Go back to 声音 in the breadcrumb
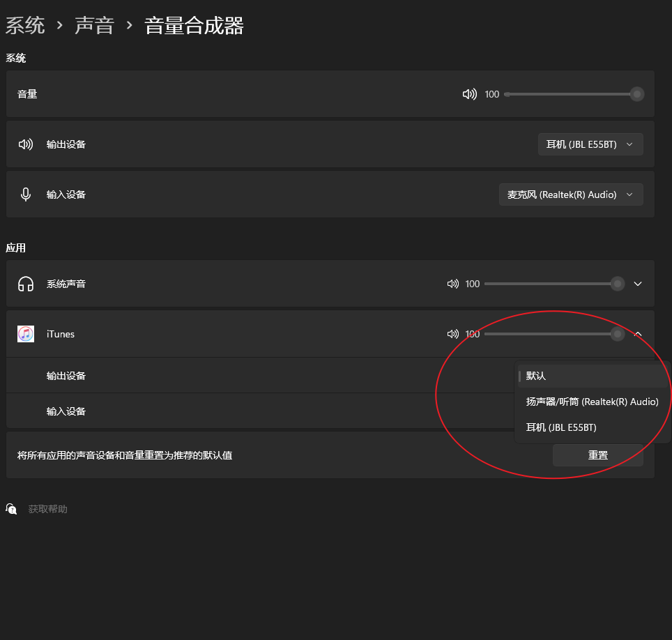Image resolution: width=672 pixels, height=640 pixels. pos(94,26)
